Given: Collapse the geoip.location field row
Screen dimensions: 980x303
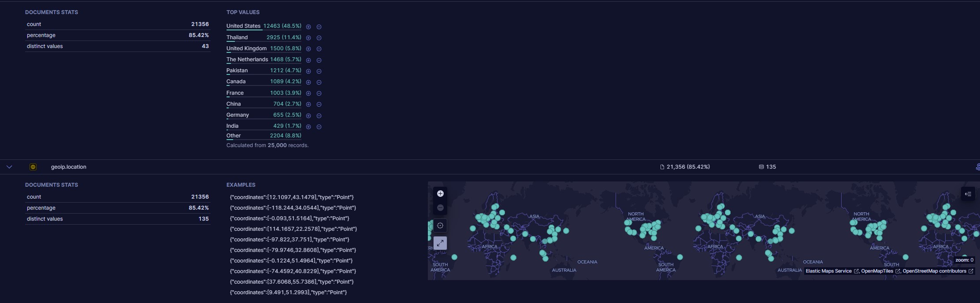Looking at the screenshot, I should click(9, 167).
